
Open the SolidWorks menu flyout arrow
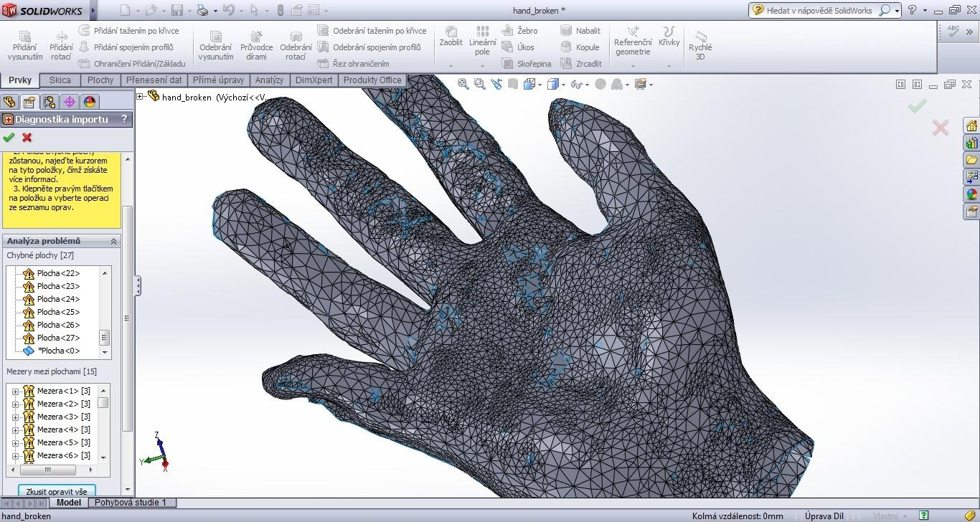(x=94, y=10)
